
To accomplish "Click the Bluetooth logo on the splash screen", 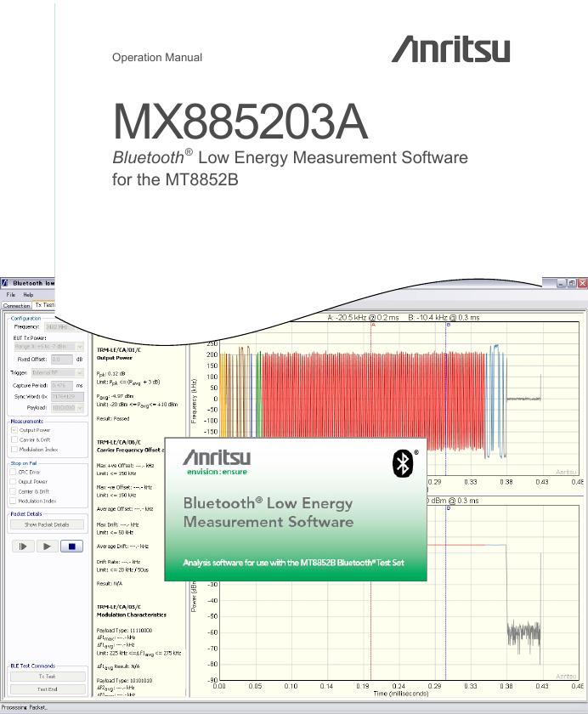I will point(403,463).
